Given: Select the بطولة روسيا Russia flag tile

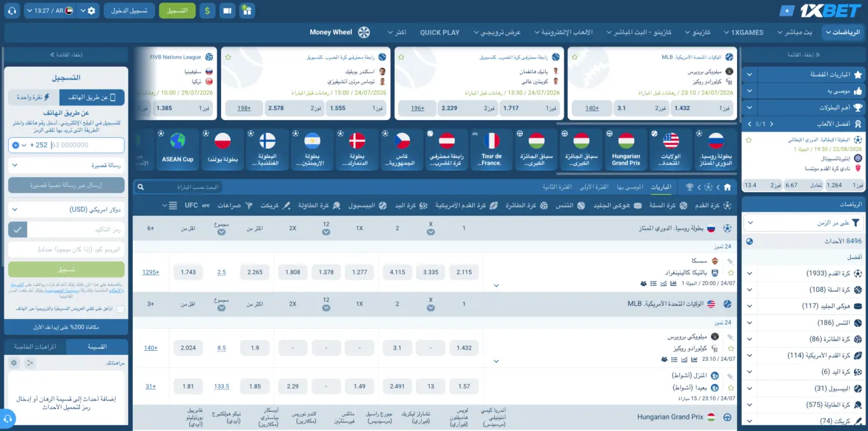Looking at the screenshot, I should [715, 149].
